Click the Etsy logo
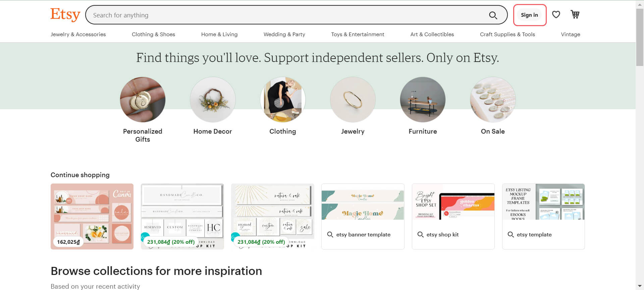 pyautogui.click(x=65, y=14)
